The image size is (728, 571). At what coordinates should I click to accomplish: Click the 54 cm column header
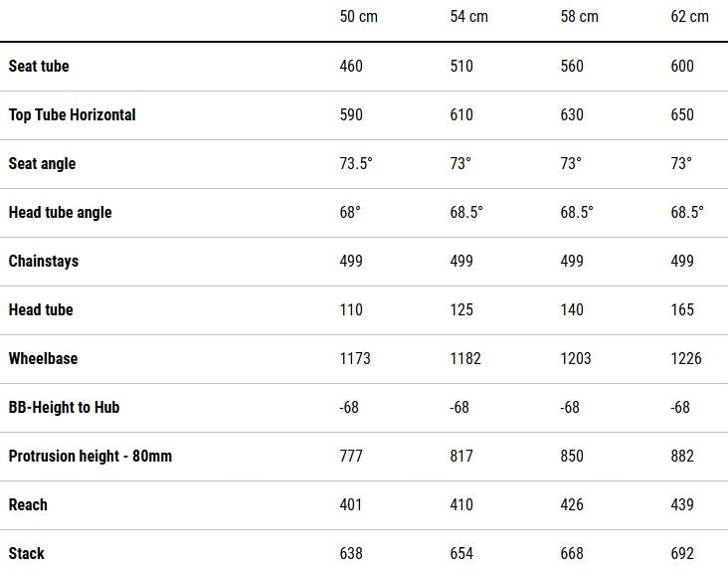coord(469,17)
